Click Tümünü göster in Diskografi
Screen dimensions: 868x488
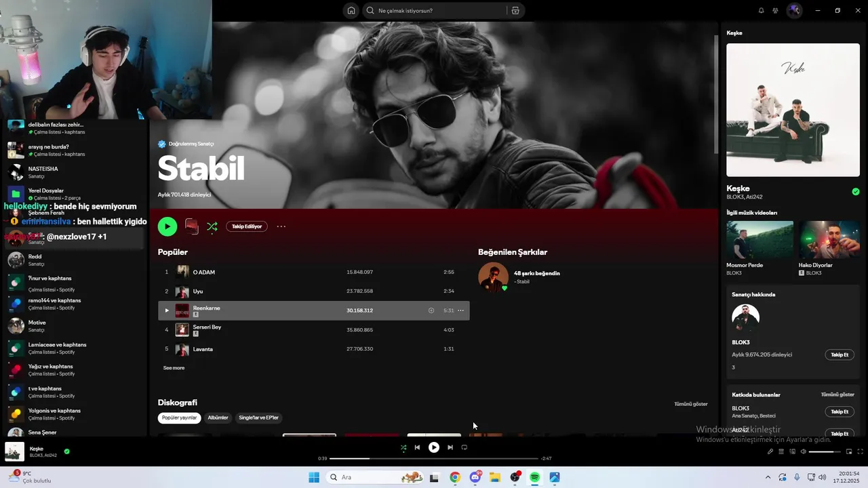pos(690,404)
